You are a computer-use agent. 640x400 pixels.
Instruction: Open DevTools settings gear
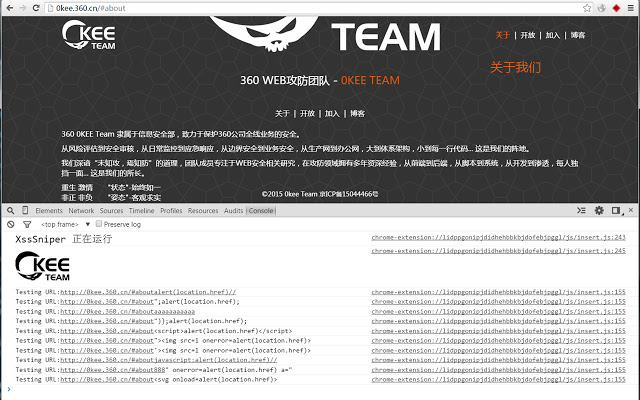click(x=599, y=211)
